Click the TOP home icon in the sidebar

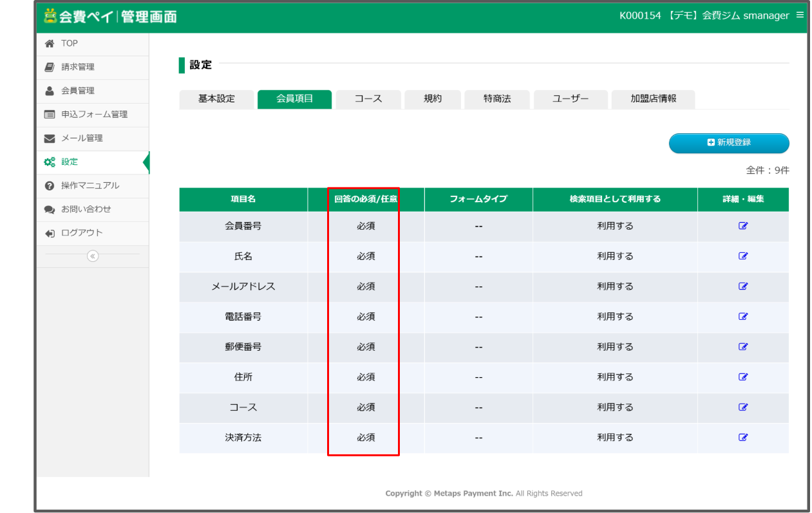[50, 42]
